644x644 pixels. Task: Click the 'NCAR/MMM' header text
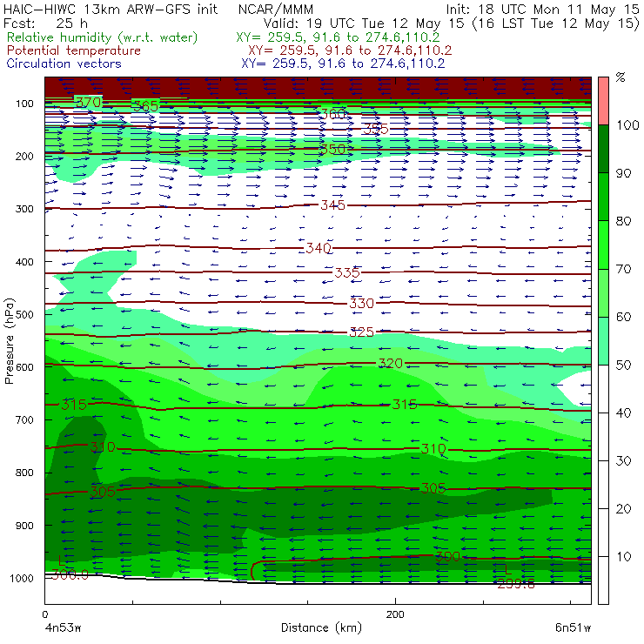(276, 10)
